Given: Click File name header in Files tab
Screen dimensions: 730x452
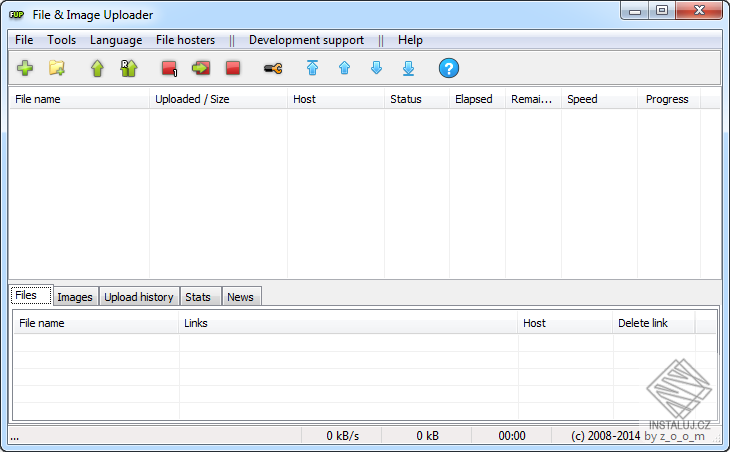Looking at the screenshot, I should [x=96, y=323].
